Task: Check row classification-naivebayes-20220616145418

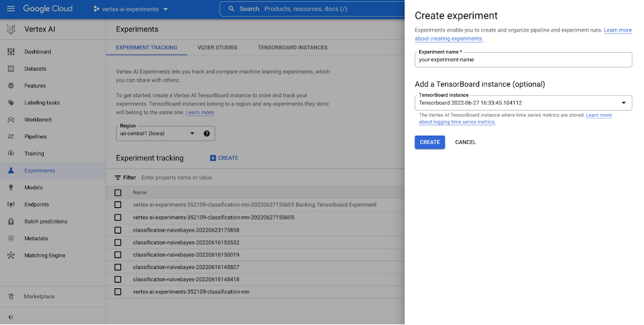Action: click(x=118, y=279)
